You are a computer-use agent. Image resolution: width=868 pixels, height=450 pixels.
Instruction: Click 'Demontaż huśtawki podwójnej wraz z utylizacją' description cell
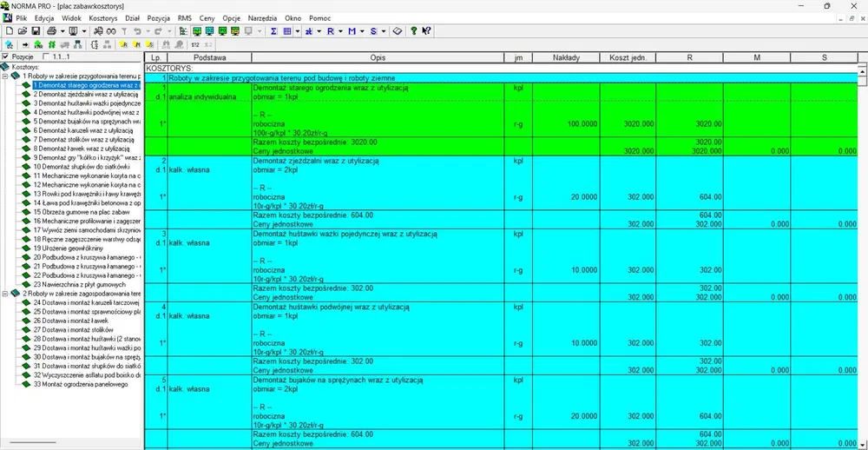tap(331, 307)
